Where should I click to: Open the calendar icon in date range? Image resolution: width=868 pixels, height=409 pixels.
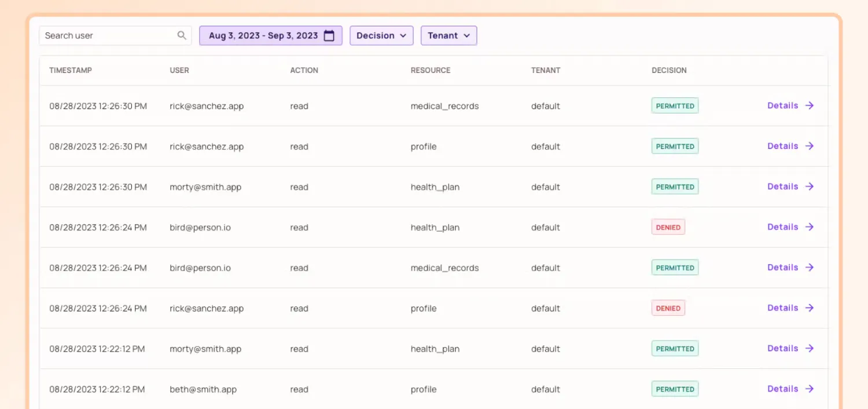[329, 35]
